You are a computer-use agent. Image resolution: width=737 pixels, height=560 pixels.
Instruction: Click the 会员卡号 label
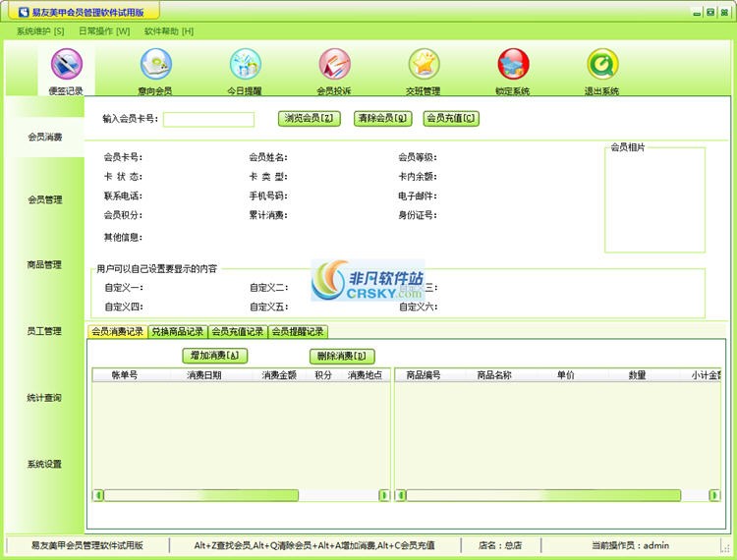click(123, 157)
